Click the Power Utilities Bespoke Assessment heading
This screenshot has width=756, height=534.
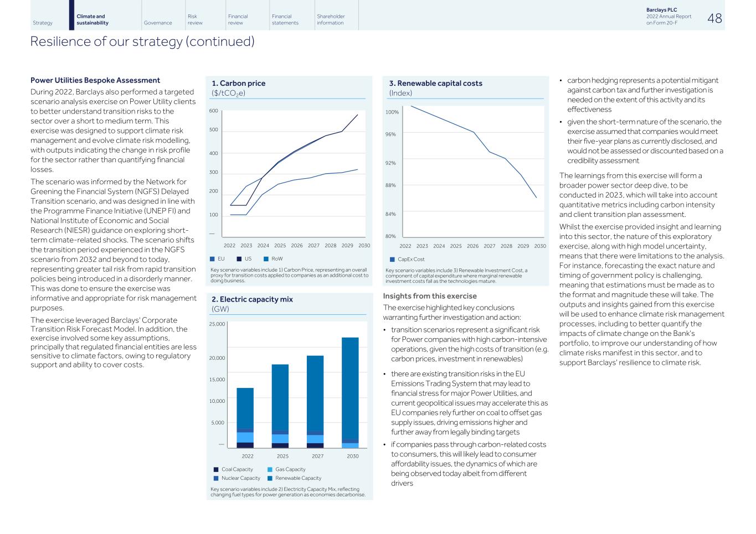click(x=95, y=80)
